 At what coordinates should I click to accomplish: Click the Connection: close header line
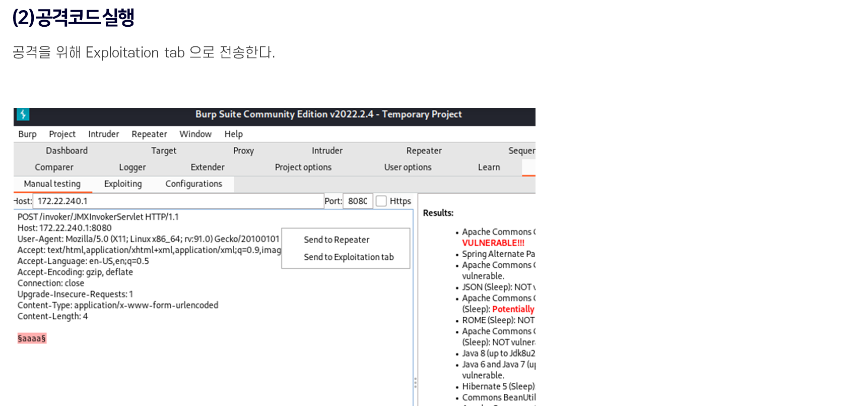pos(51,283)
